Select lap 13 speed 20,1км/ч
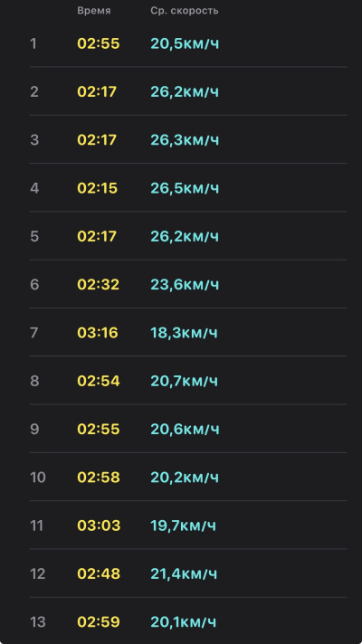The image size is (362, 644). coord(183,621)
